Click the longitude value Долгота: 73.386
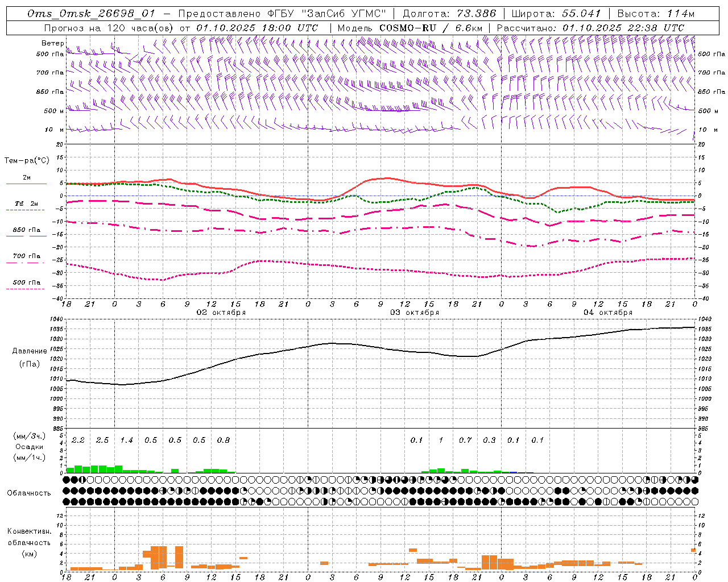The width and height of the screenshot is (728, 582). (x=449, y=14)
